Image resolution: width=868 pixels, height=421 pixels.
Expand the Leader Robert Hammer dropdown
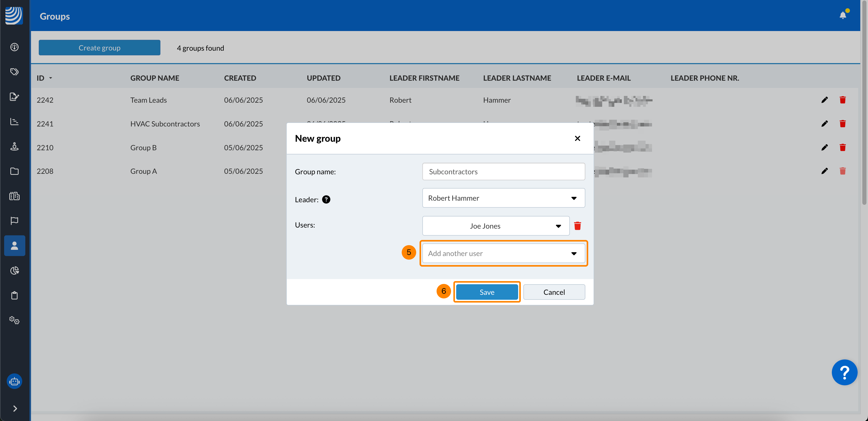coord(503,198)
